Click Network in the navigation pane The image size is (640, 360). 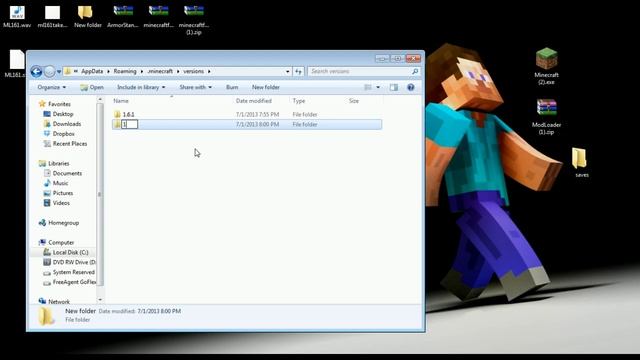54,302
